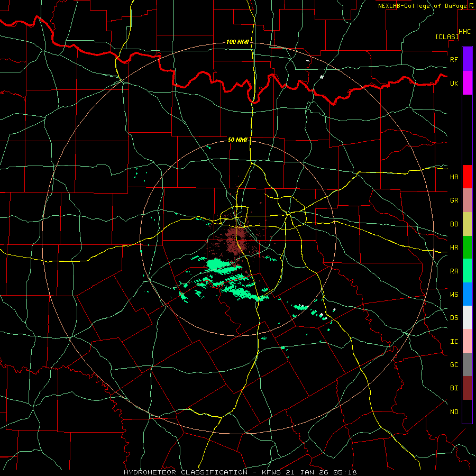Image resolution: width=476 pixels, height=476 pixels.
Task: Click the UK legend label
Action: coord(454,83)
